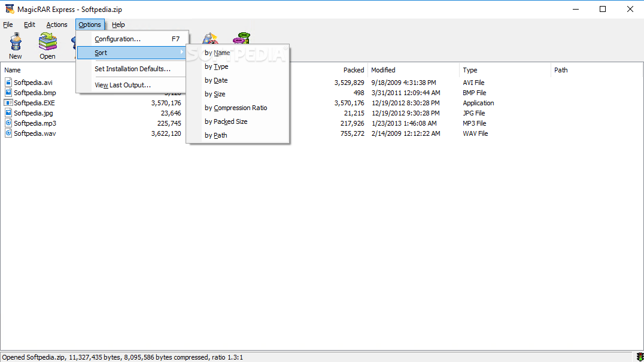
Task: Click the WAV File type cell
Action: 475,133
